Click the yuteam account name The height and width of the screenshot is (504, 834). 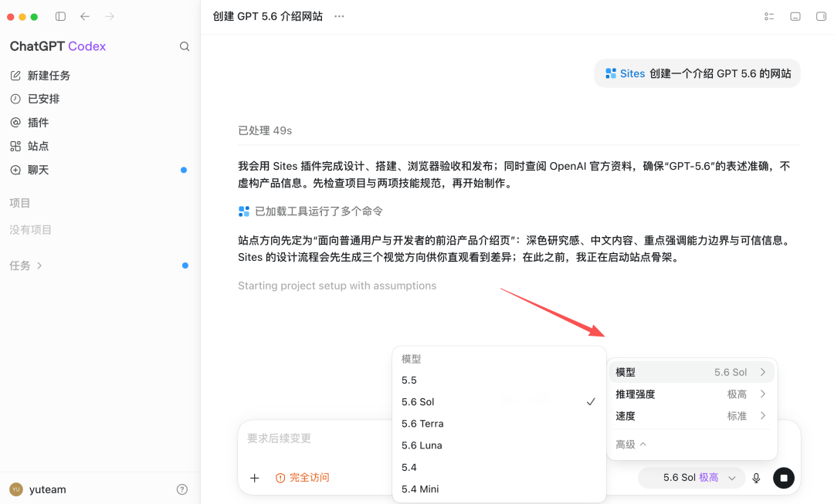(47, 489)
